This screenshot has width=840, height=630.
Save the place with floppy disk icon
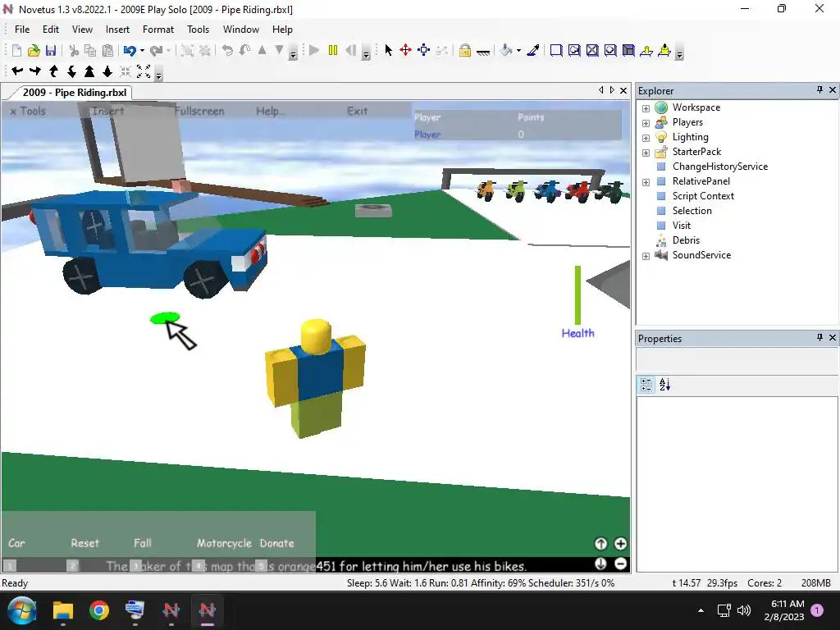(51, 50)
